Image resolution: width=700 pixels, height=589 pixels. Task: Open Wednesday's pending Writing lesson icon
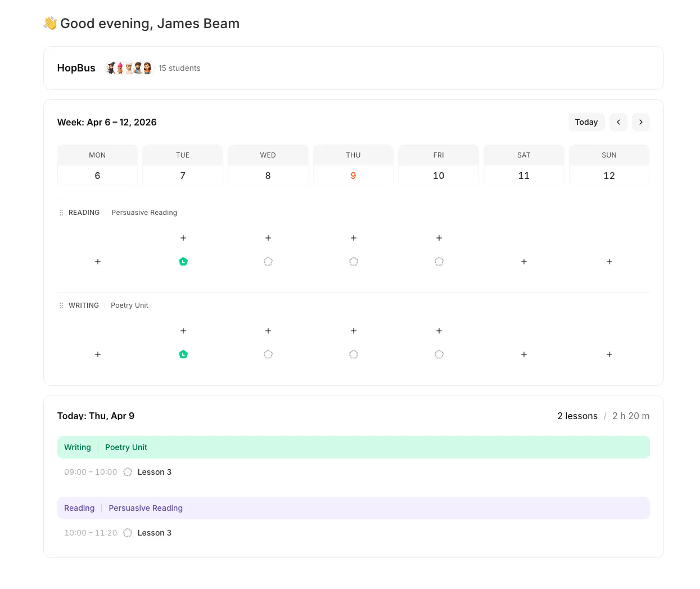click(x=268, y=354)
